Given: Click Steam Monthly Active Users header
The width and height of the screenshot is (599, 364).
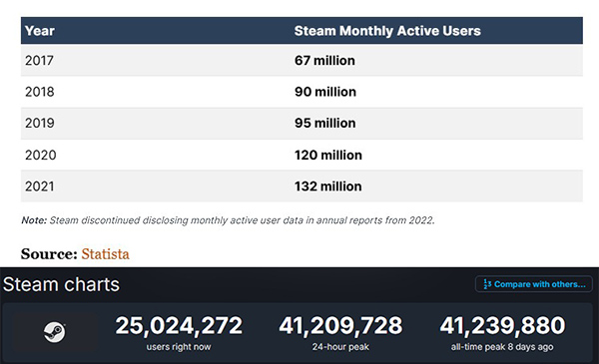Looking at the screenshot, I should (x=387, y=31).
